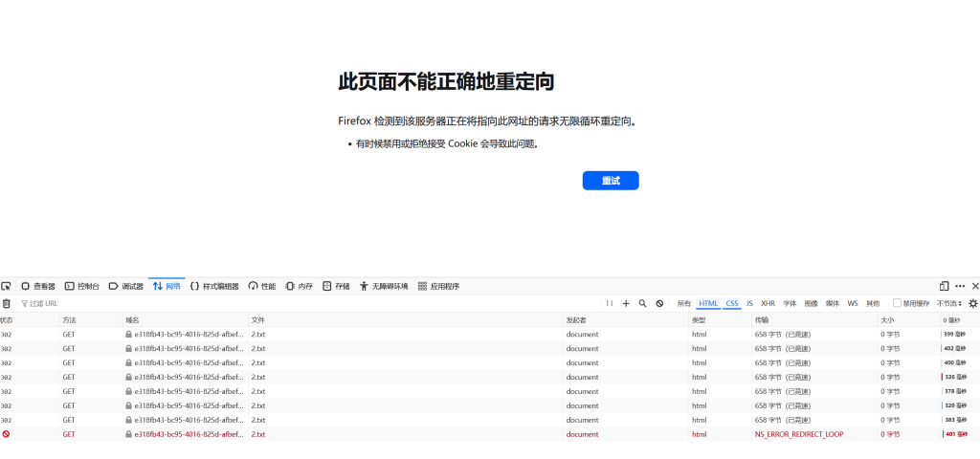Open the 存储 panel tab
The width and height of the screenshot is (980, 459).
[x=336, y=286]
